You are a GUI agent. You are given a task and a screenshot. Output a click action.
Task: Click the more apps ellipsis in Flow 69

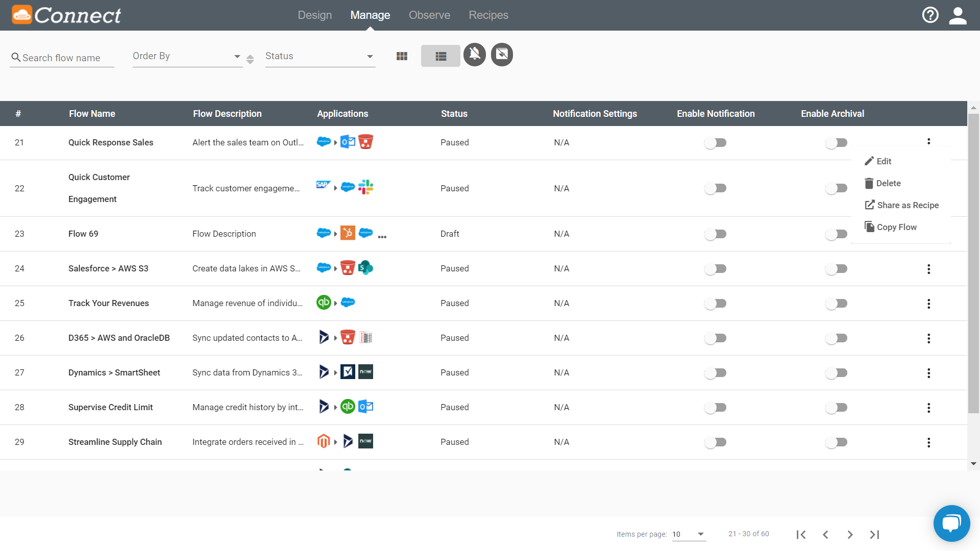point(382,237)
